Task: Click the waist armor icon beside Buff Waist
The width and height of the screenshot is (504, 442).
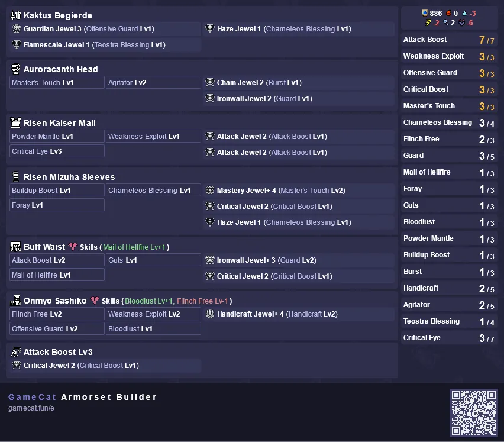Action: tap(15, 247)
